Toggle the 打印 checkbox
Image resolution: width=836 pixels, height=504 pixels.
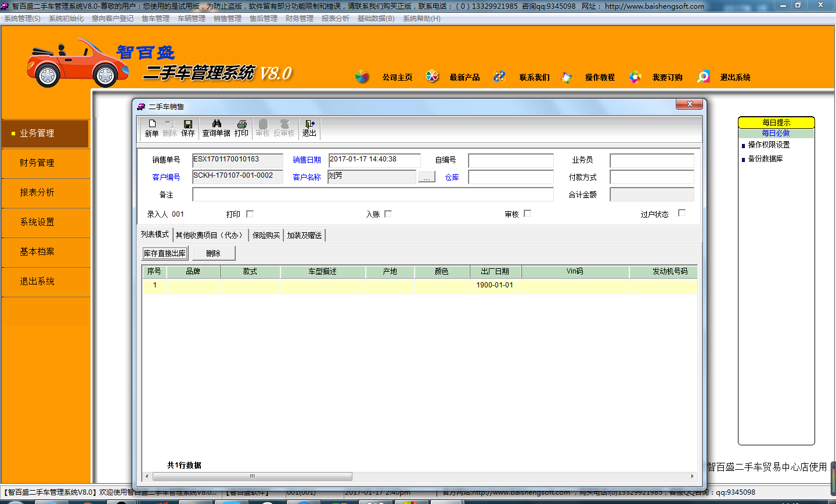click(x=250, y=214)
